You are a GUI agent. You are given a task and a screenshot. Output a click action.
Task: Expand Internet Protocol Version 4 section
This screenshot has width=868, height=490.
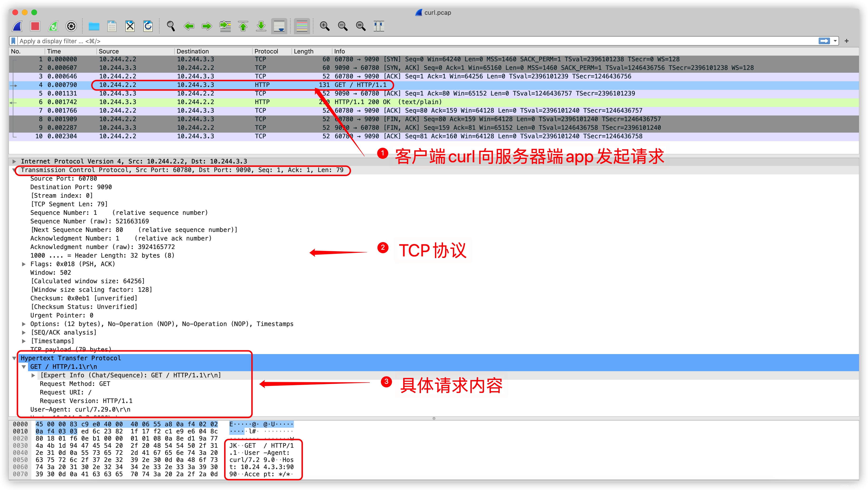(14, 161)
